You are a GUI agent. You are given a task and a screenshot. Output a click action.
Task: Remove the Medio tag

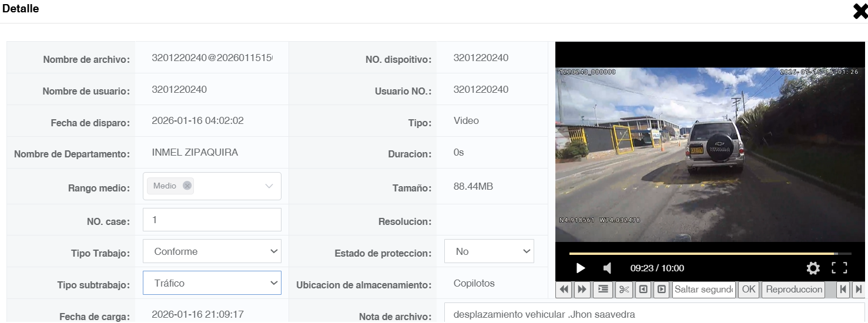click(187, 186)
